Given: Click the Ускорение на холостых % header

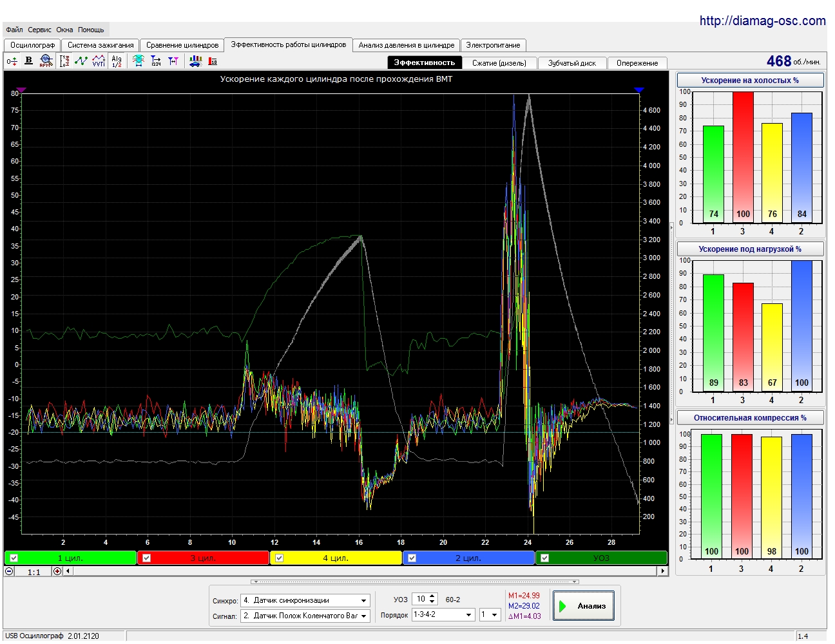Looking at the screenshot, I should [x=750, y=80].
